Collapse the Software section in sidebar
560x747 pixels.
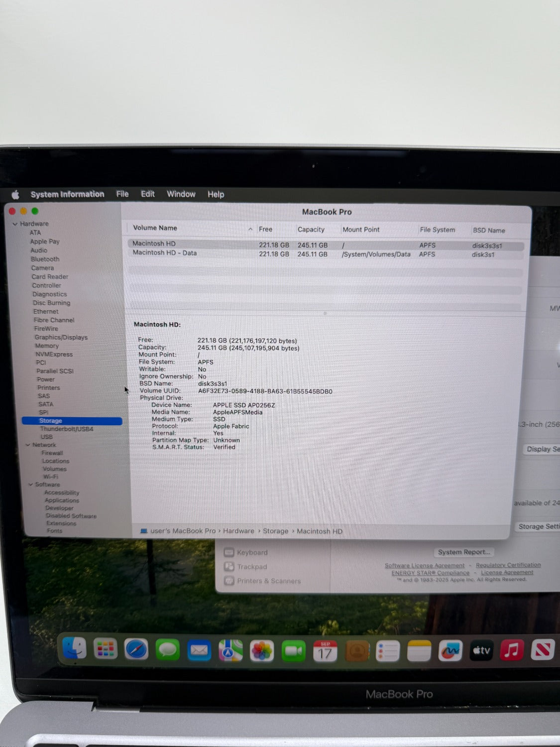point(31,484)
